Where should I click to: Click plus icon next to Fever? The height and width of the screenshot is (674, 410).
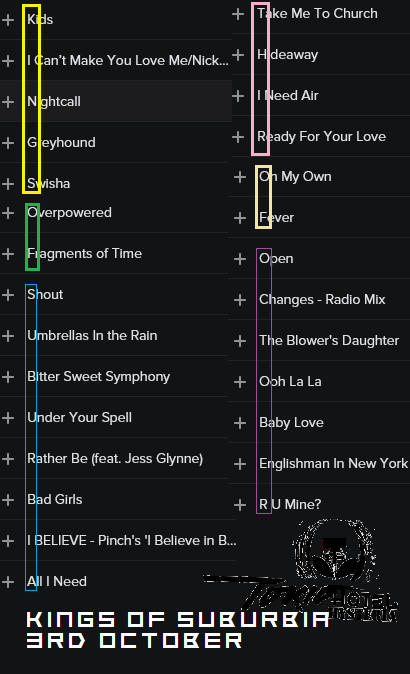[240, 218]
